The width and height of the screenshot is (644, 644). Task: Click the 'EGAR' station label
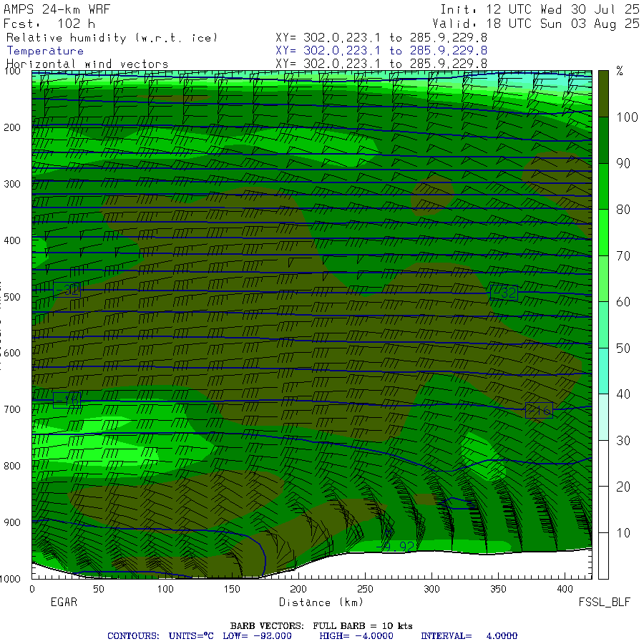coord(64,602)
